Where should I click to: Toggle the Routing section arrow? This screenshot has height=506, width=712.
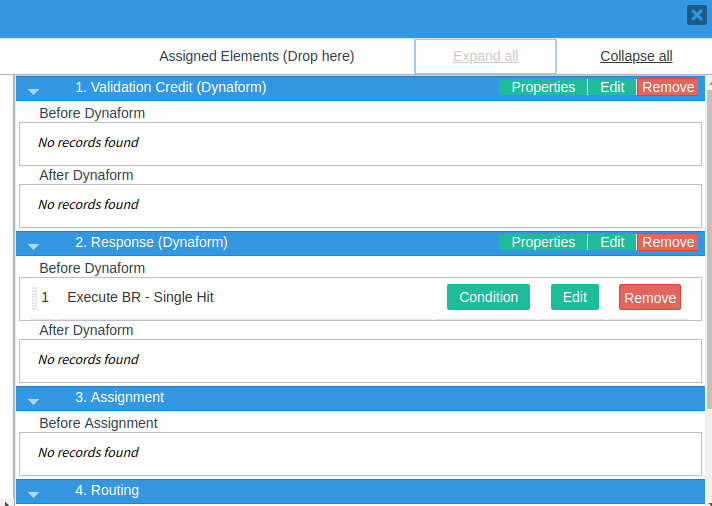[x=33, y=493]
